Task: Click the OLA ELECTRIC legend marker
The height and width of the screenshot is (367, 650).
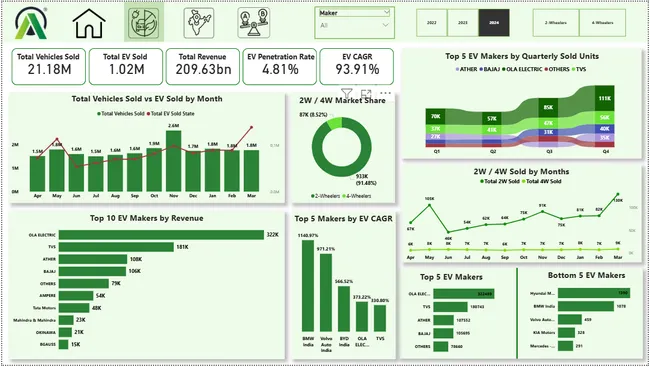Action: [504, 69]
